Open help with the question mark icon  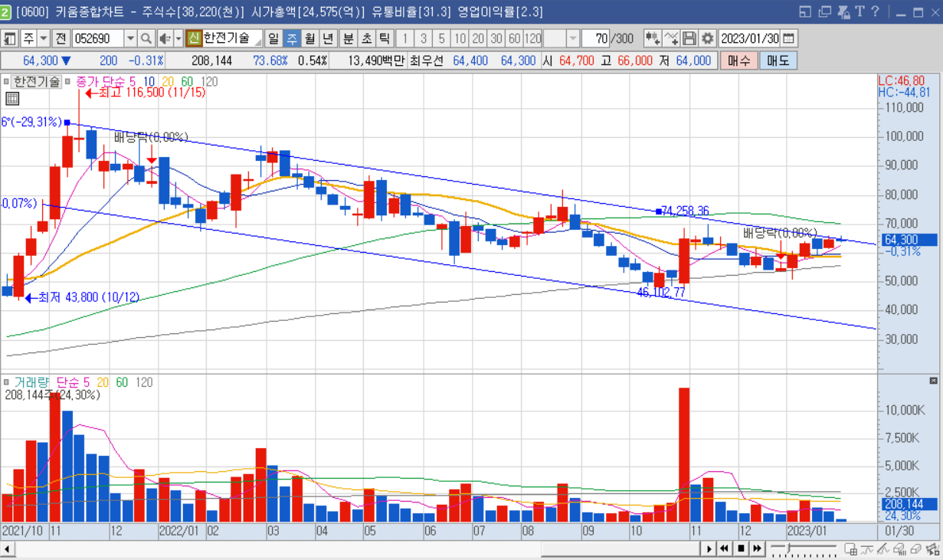875,11
